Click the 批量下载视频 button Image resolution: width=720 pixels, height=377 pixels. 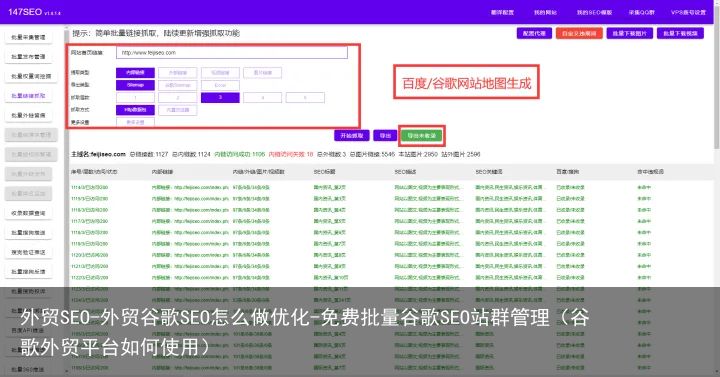click(x=680, y=34)
